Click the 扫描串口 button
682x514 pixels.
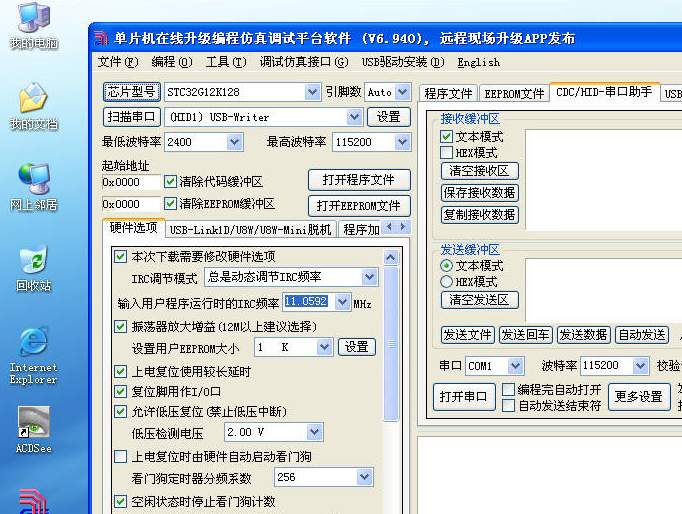click(132, 117)
